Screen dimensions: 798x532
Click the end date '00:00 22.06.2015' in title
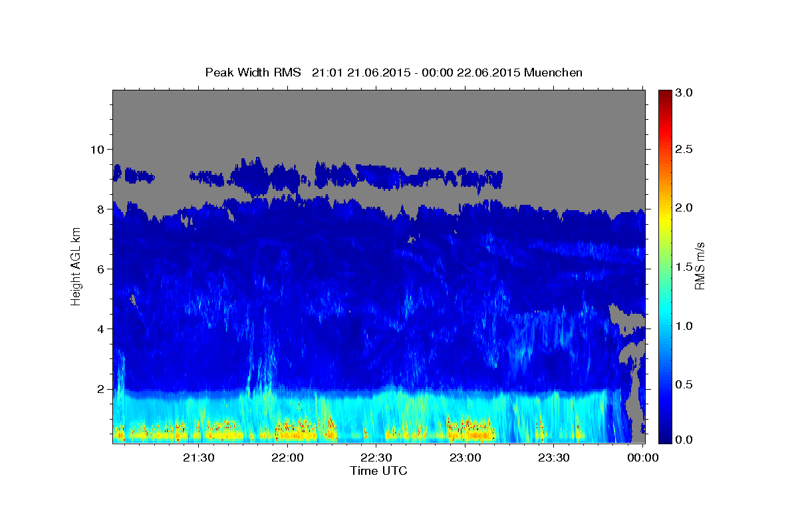472,72
